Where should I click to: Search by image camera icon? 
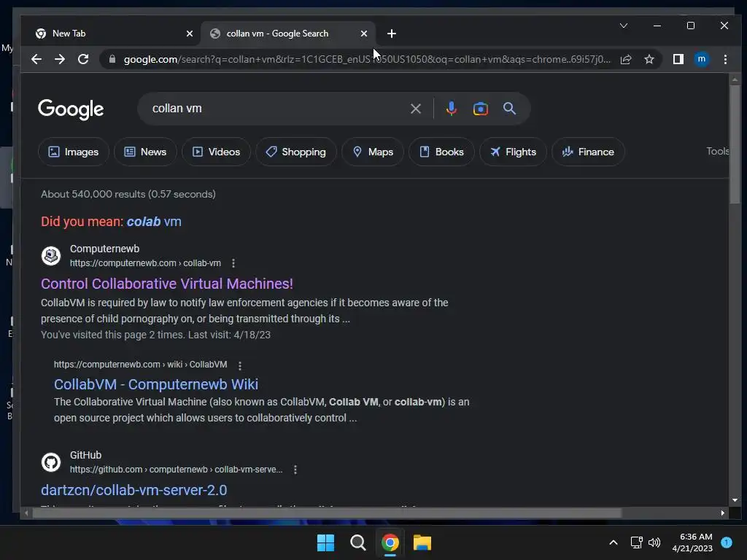[x=480, y=109]
